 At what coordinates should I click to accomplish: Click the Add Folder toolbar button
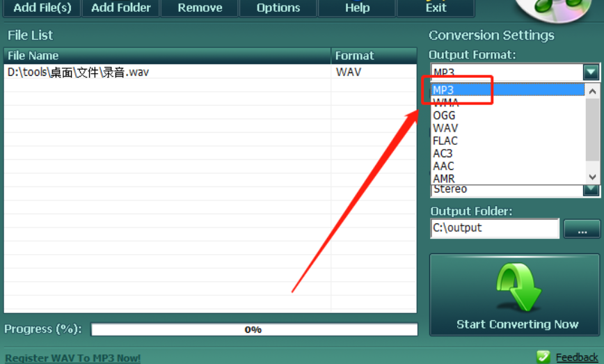click(x=121, y=8)
